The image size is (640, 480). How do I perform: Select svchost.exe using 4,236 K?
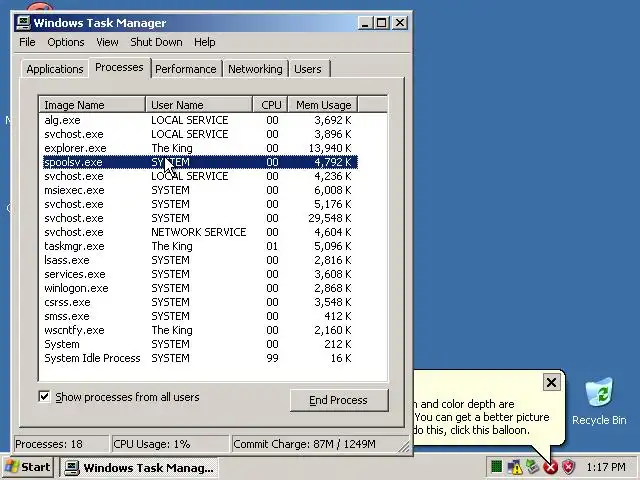(x=200, y=176)
